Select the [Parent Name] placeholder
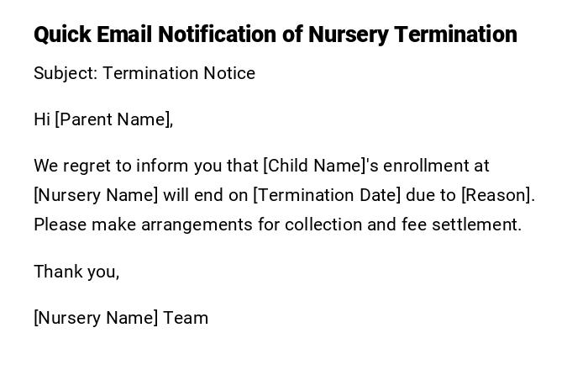The width and height of the screenshot is (588, 370). pos(113,119)
